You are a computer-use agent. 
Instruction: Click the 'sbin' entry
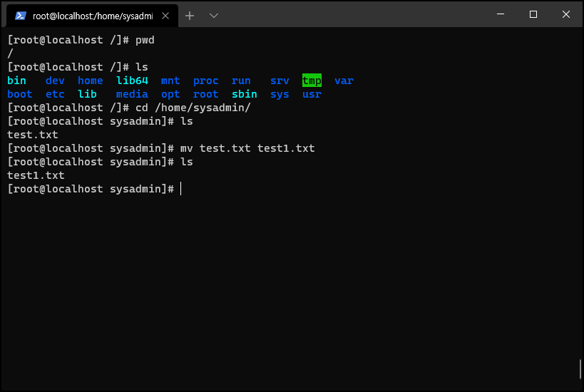pos(245,94)
